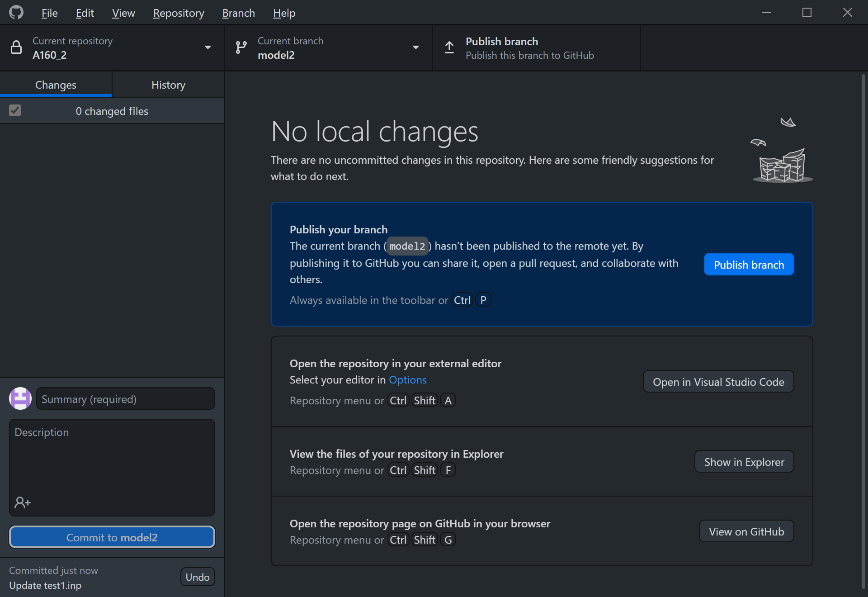The height and width of the screenshot is (597, 868).
Task: Expand the Current repository dropdown arrow
Action: pyautogui.click(x=208, y=47)
